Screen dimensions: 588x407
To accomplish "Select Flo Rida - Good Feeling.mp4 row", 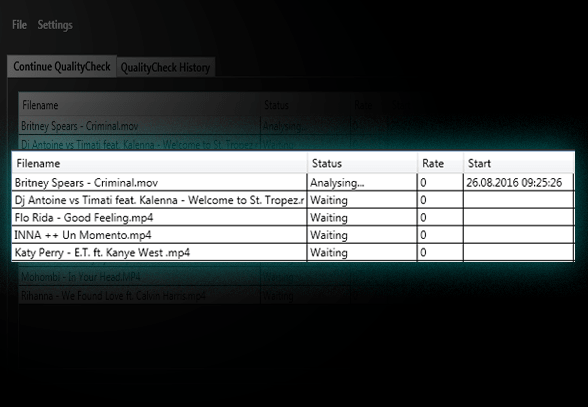I will click(293, 218).
